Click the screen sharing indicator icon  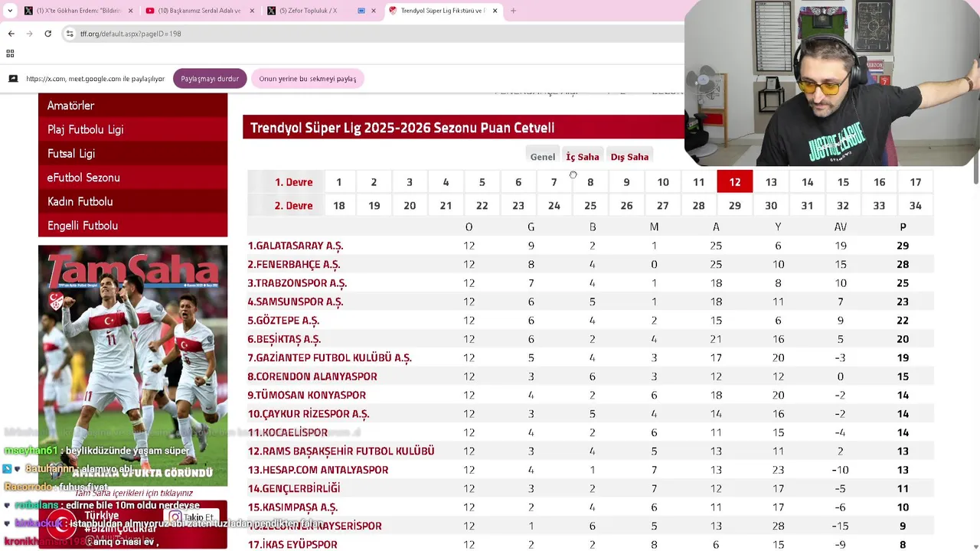click(13, 78)
